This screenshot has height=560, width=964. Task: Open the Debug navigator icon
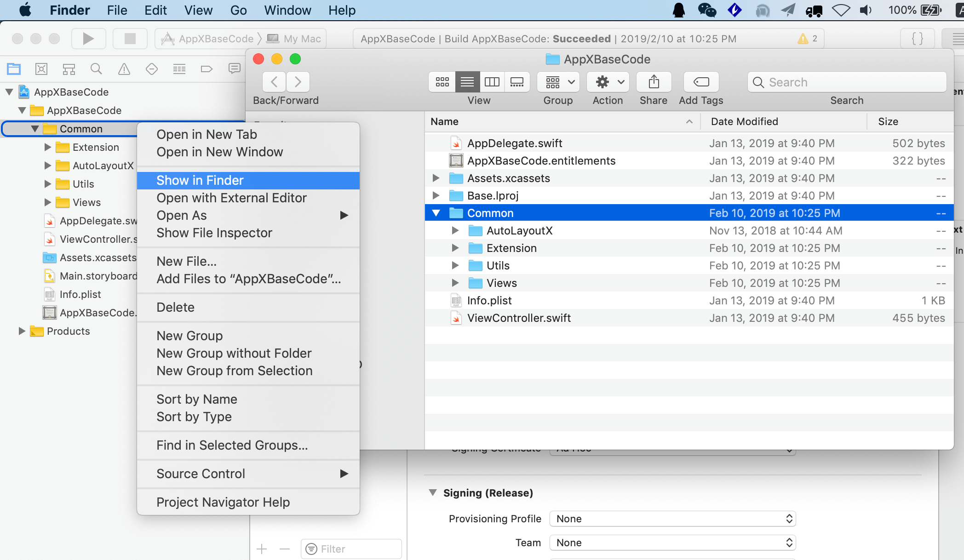[179, 69]
